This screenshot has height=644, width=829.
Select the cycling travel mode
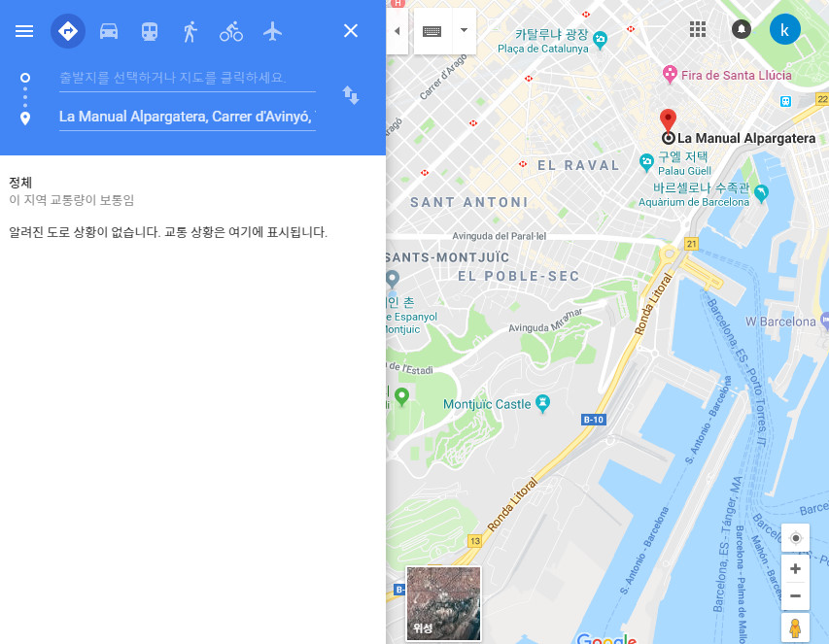(231, 31)
